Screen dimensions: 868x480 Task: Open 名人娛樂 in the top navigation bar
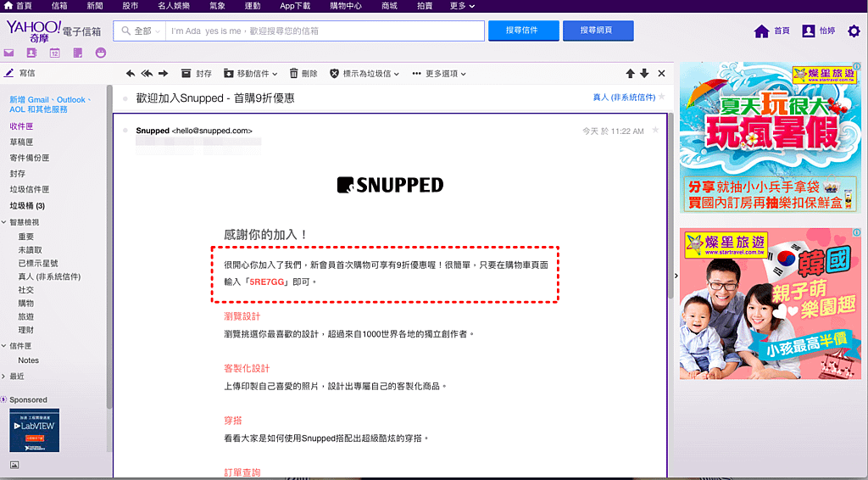[x=174, y=6]
